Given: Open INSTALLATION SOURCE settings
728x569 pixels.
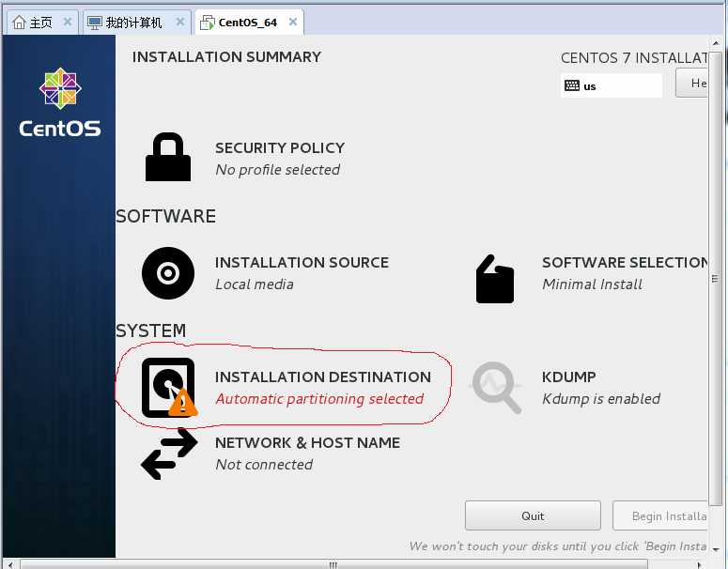Looking at the screenshot, I should point(265,273).
